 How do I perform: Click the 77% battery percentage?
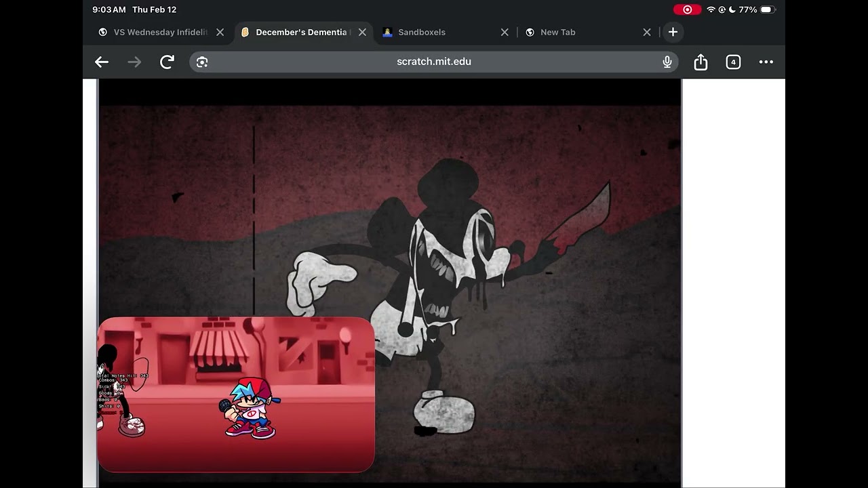point(748,9)
